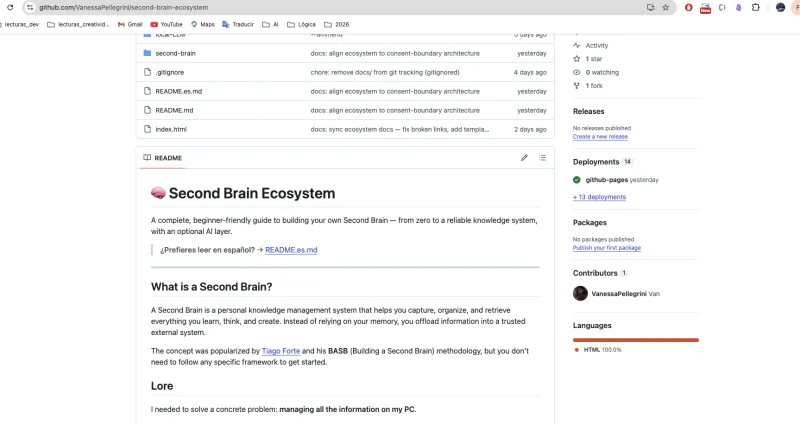The width and height of the screenshot is (800, 424).
Task: Open the browser profile avatar
Action: point(780,7)
